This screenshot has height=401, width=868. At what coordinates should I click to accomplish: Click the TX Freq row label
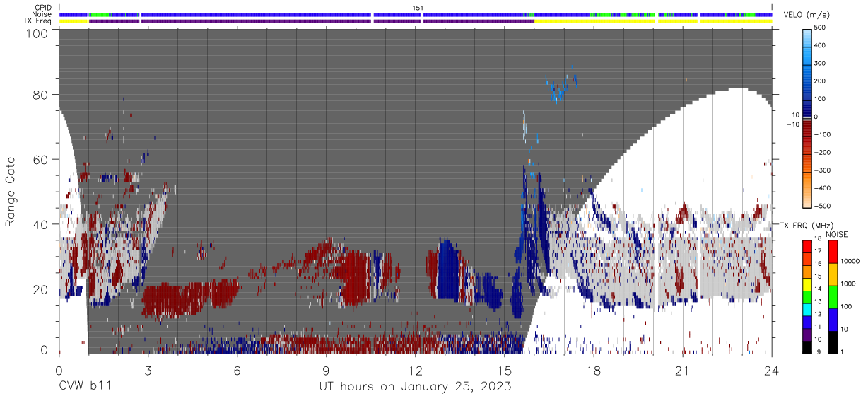pos(38,21)
